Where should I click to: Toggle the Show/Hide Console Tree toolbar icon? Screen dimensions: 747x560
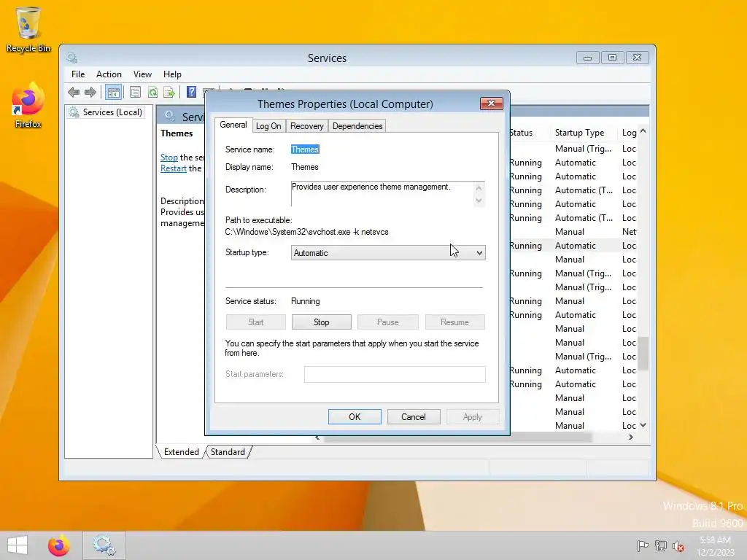click(x=113, y=93)
